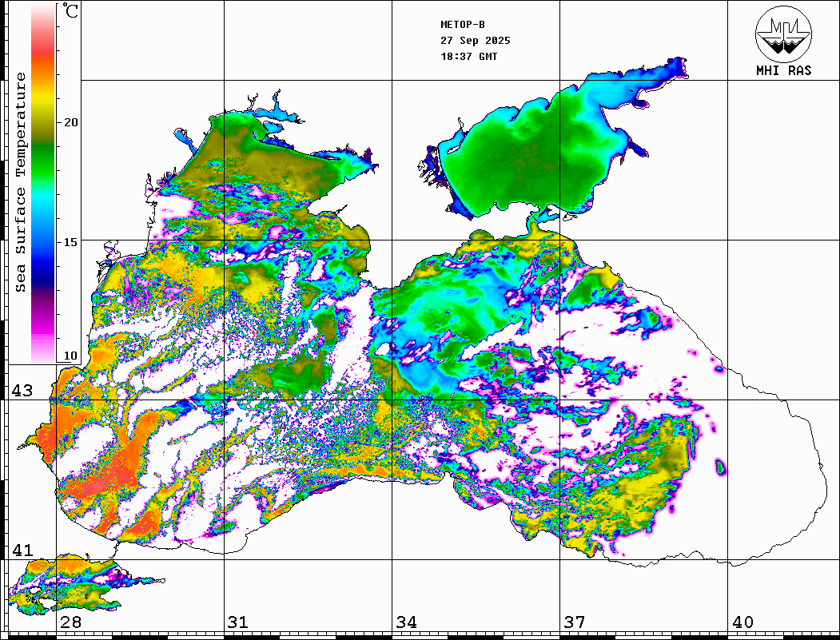Pick the red-orange top of the color scale
Image resolution: width=840 pixels, height=640 pixels.
(x=43, y=56)
